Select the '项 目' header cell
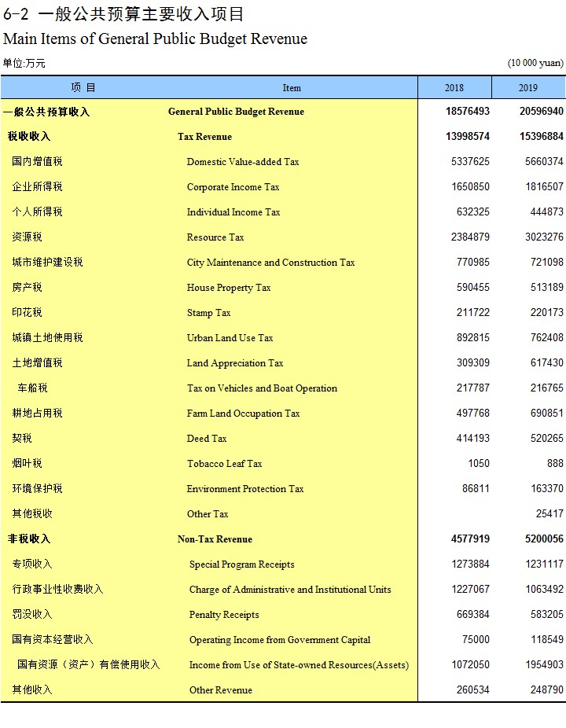This screenshot has width=566, height=728. tap(83, 88)
